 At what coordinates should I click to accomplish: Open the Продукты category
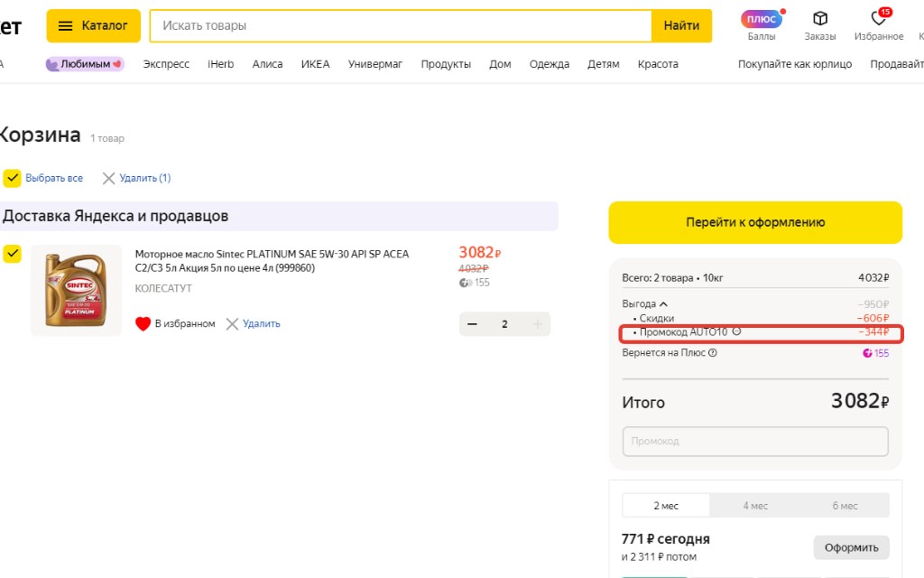tap(446, 64)
